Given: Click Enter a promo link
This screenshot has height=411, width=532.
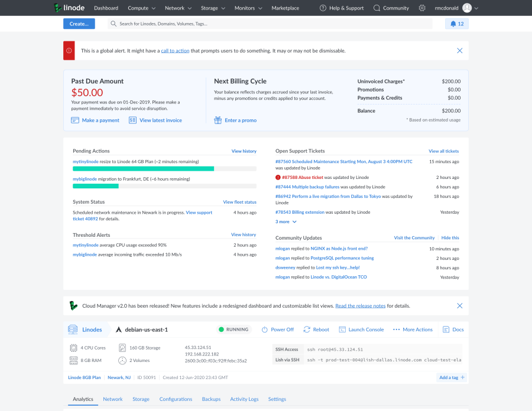Looking at the screenshot, I should tap(241, 120).
